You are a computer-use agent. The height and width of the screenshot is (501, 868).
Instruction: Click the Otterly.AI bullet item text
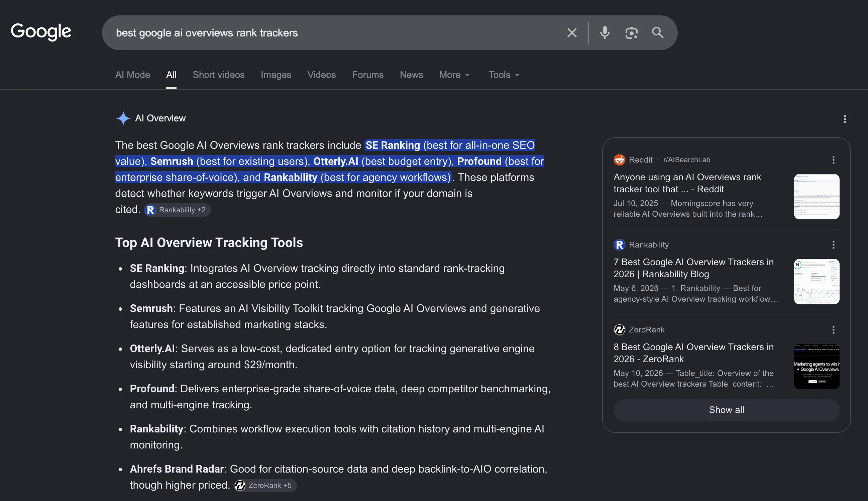(x=332, y=357)
